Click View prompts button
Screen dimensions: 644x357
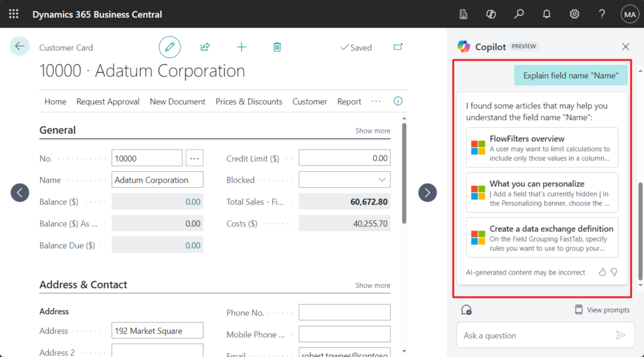(x=602, y=310)
